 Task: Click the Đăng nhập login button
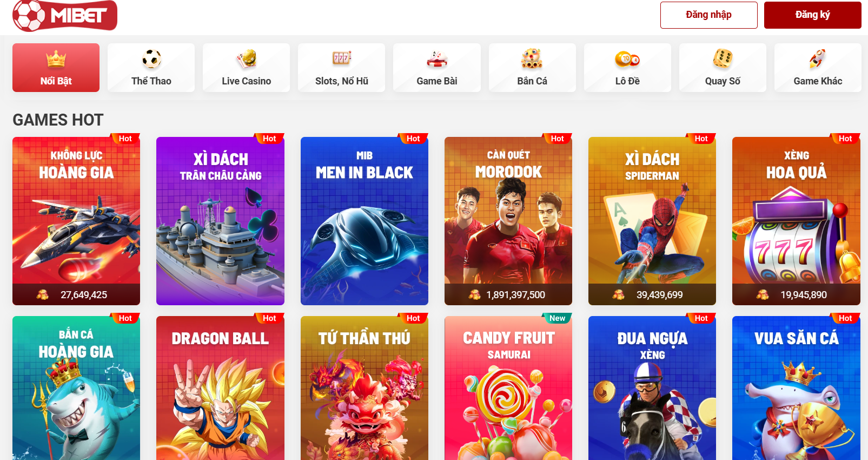pyautogui.click(x=708, y=15)
